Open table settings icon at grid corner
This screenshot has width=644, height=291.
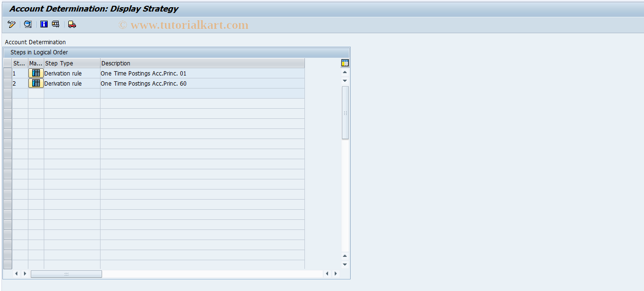pyautogui.click(x=345, y=63)
